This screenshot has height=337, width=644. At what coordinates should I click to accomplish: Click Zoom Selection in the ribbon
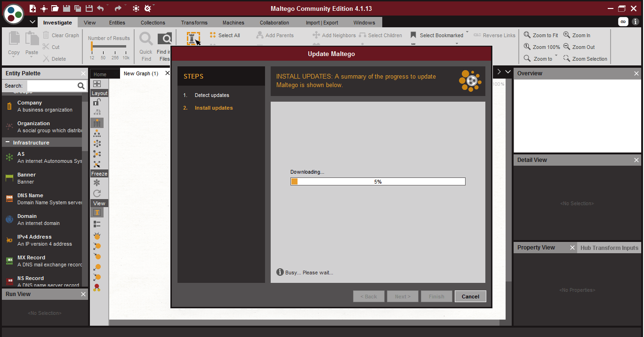[585, 59]
